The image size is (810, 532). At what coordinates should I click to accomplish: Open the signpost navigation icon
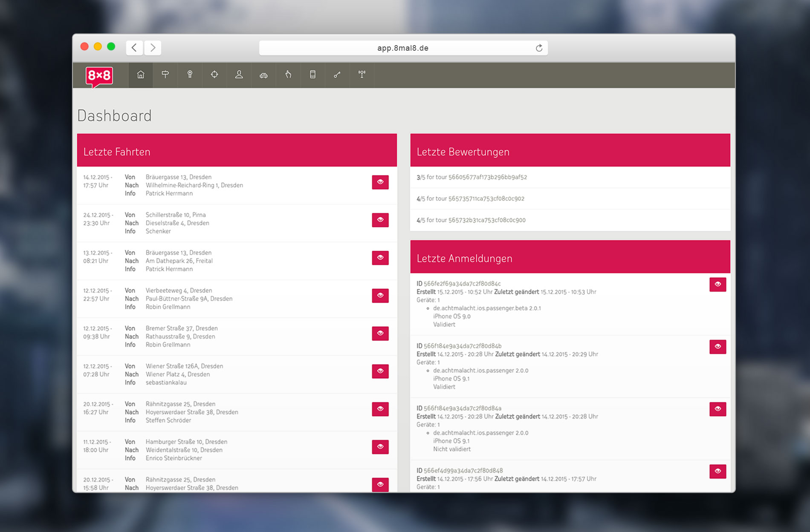pos(165,75)
